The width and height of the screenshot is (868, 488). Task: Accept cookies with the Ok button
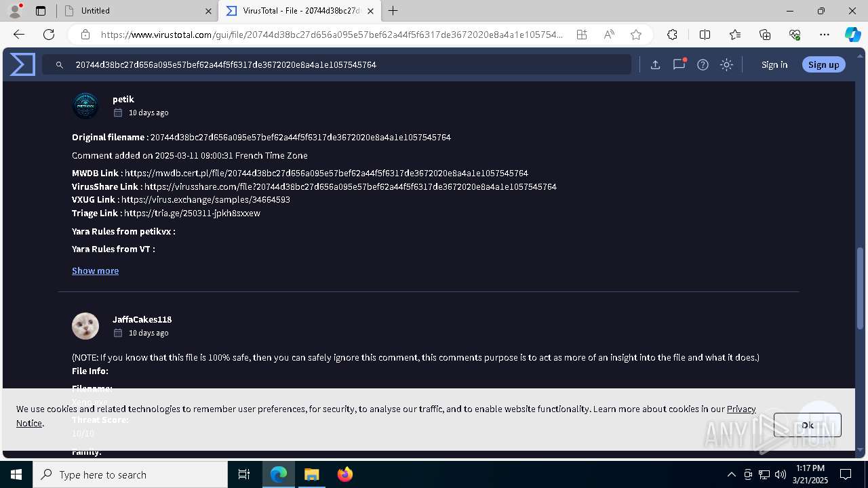tap(807, 425)
